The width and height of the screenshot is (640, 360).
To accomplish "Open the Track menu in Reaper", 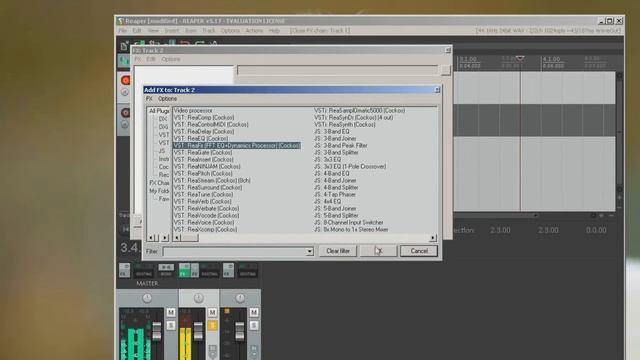I will 209,31.
